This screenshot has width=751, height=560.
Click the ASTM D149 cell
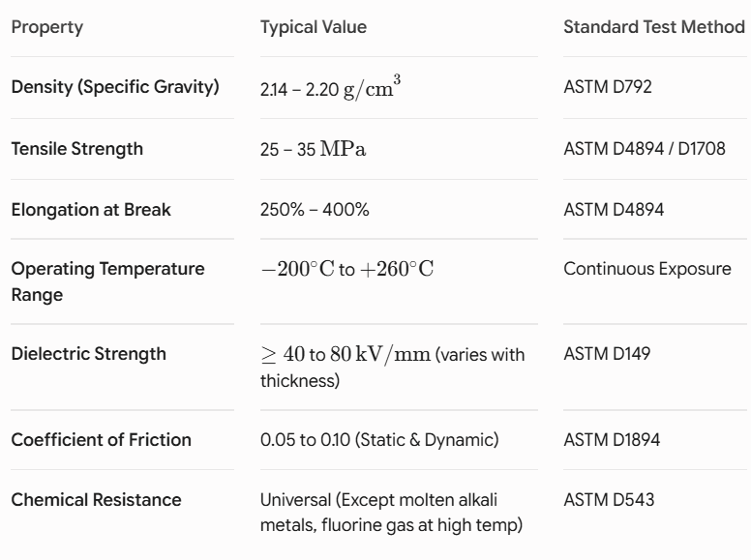pos(607,354)
